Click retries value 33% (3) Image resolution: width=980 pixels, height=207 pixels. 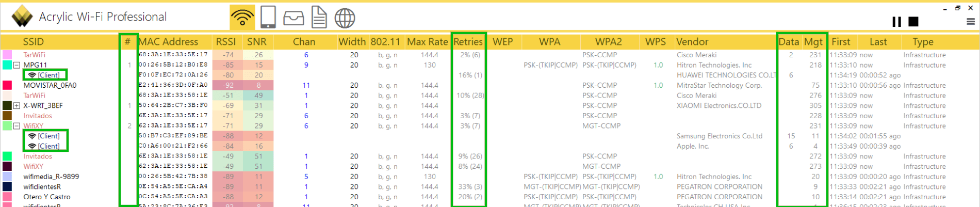[x=470, y=187]
